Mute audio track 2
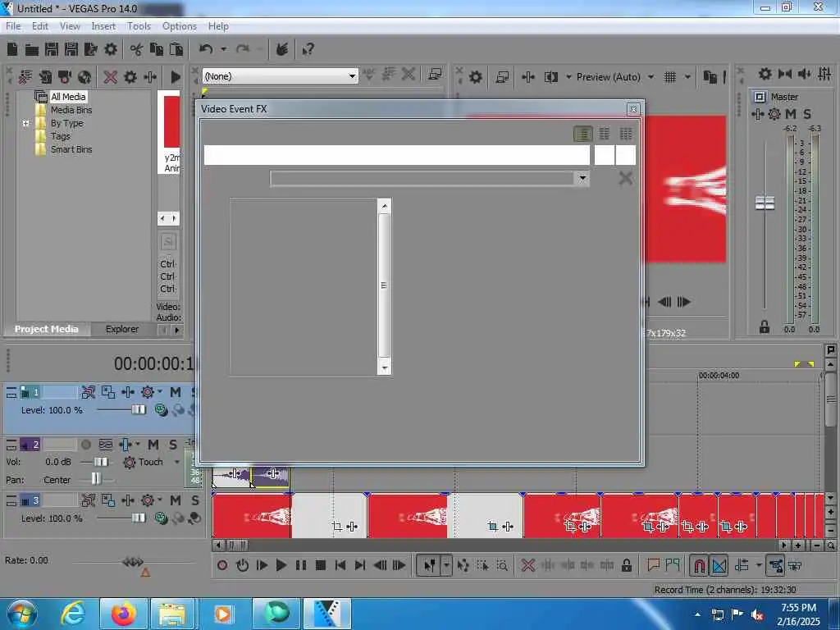 [x=153, y=445]
